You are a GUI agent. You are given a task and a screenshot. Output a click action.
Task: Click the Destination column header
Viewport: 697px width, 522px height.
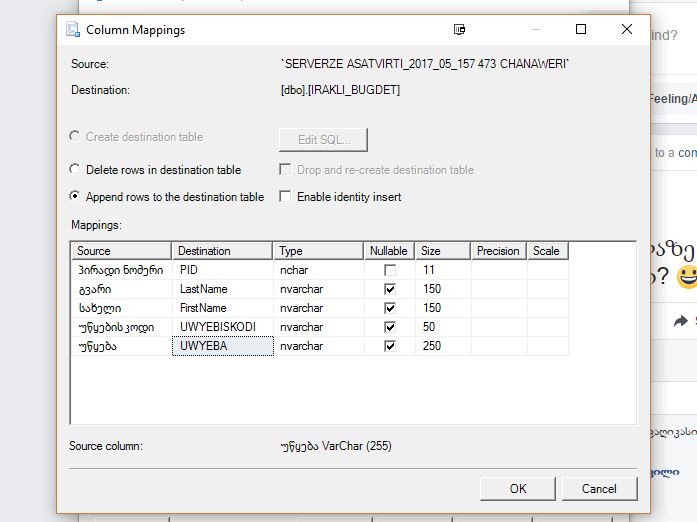pos(222,251)
